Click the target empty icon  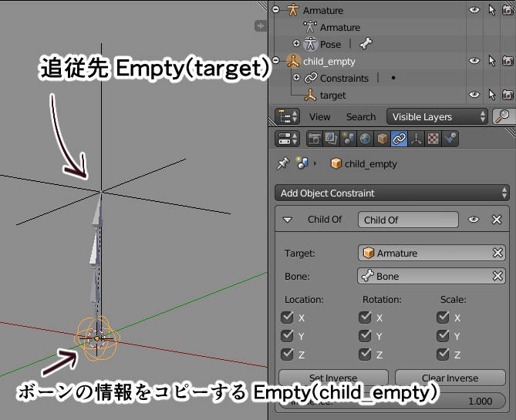pyautogui.click(x=310, y=95)
